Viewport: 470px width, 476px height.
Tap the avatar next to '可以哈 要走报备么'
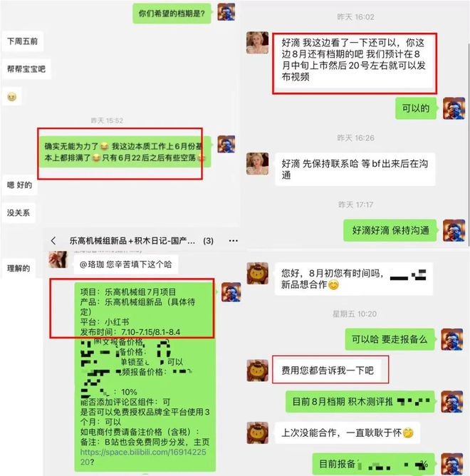click(452, 339)
